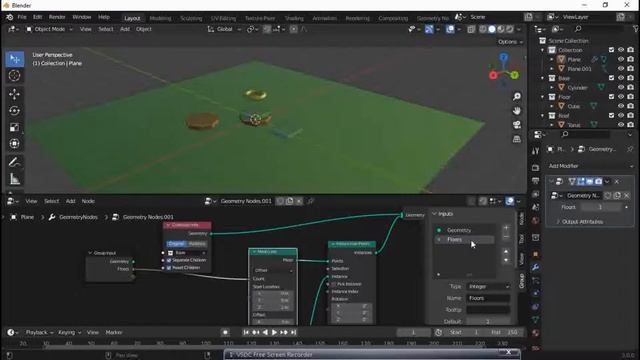Open the Render menu

point(57,17)
